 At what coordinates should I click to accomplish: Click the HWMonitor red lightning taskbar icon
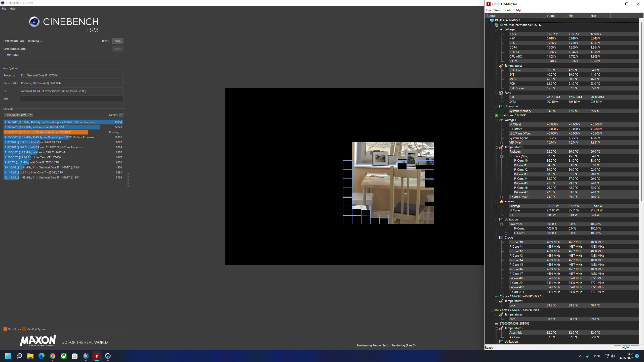97,356
